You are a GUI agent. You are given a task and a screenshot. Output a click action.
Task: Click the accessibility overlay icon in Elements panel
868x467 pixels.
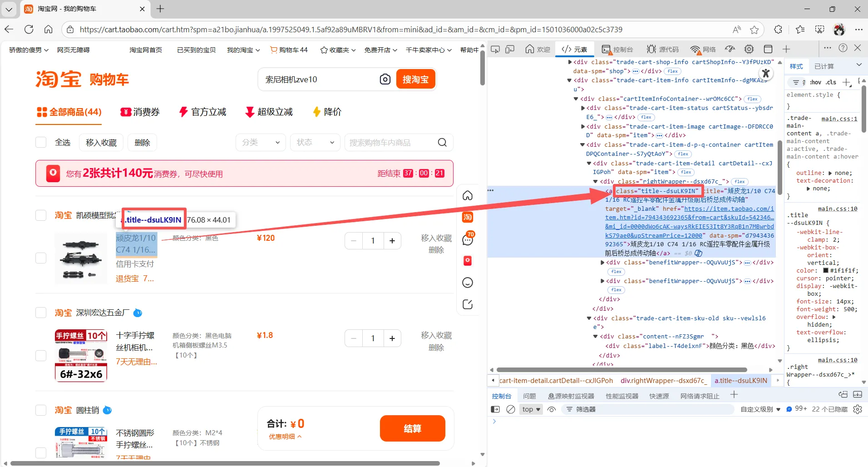tap(765, 73)
